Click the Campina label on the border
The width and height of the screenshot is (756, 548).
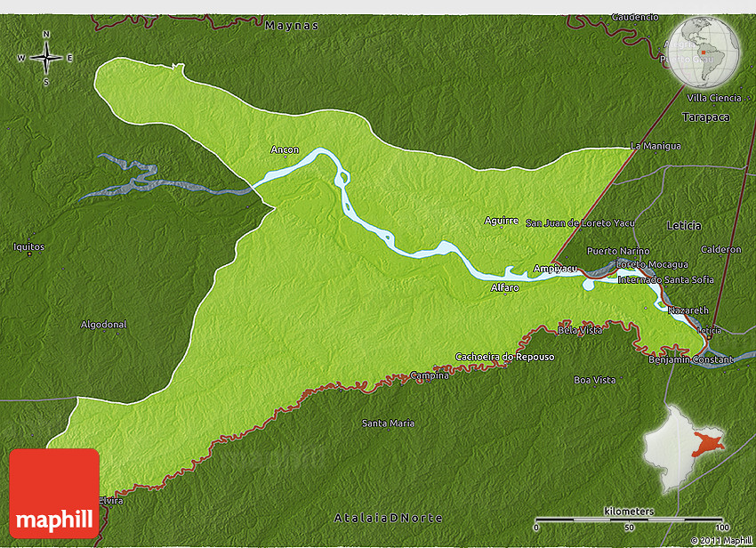point(430,375)
